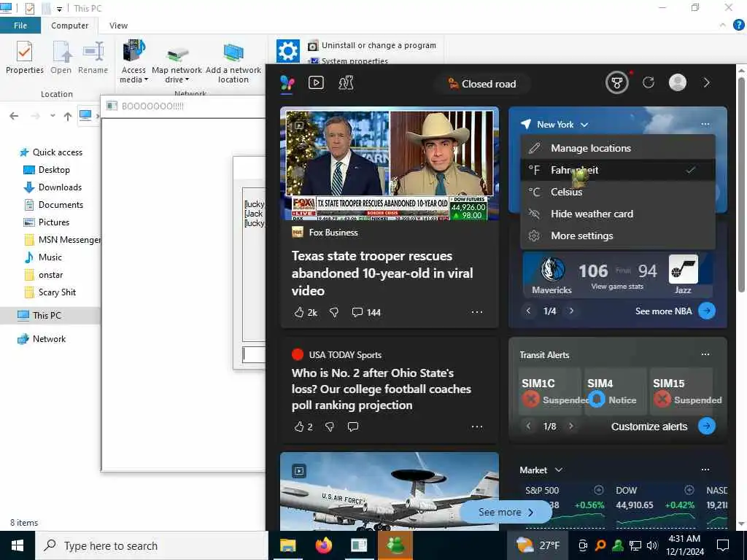Open the U.S. Air Force plane thumbnail
Image resolution: width=747 pixels, height=560 pixels.
pyautogui.click(x=390, y=491)
